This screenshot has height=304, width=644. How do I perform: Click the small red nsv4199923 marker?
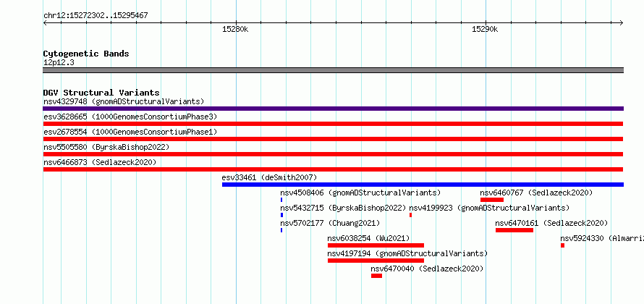point(411,215)
